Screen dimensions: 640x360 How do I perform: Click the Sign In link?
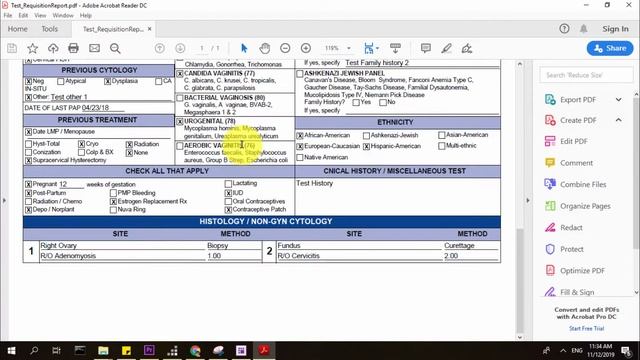(x=616, y=29)
